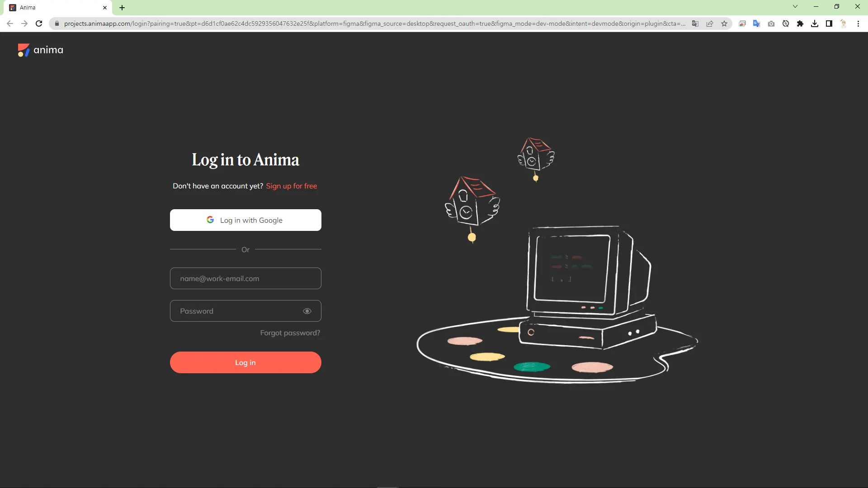Screen dimensions: 868x488
Task: Expand the tab search chevron
Action: (795, 7)
